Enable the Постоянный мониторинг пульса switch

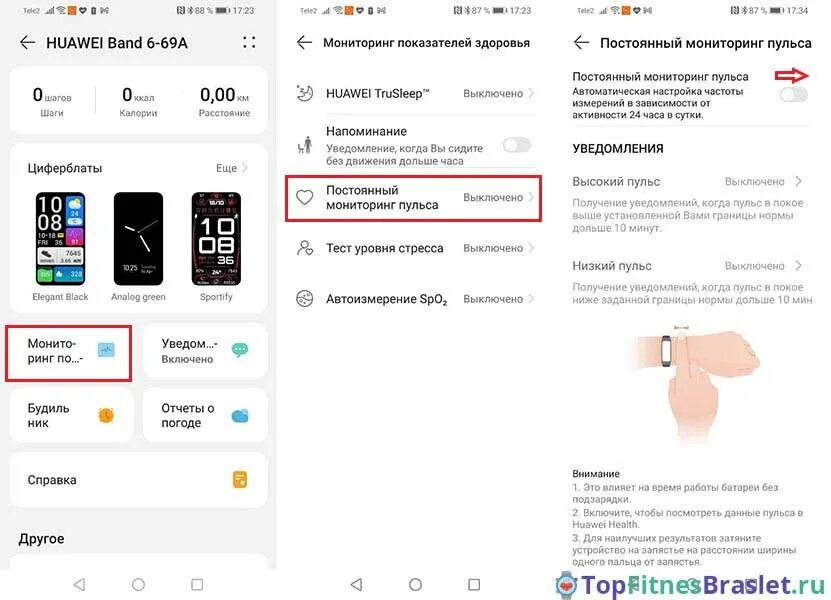[793, 95]
